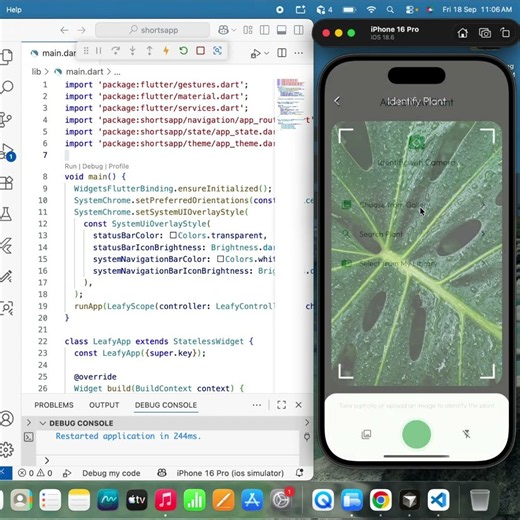Toggle the bottom panel visibility
520x520 pixels.
(x=282, y=30)
